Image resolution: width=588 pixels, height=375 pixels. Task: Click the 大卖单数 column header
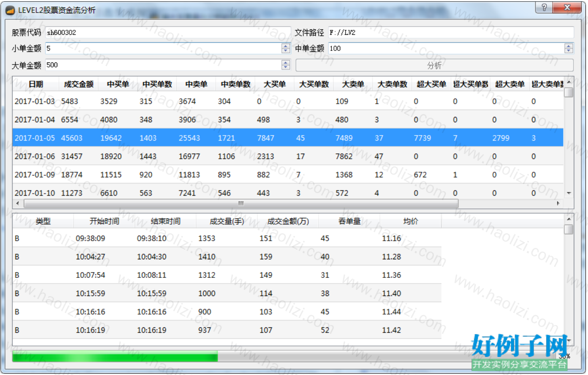point(392,84)
